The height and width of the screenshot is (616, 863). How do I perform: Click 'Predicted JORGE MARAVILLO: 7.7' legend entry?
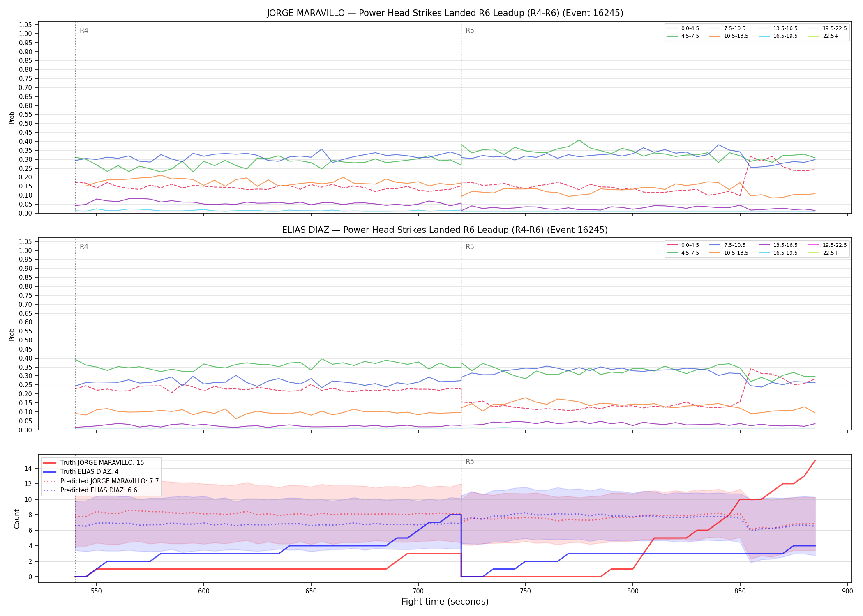101,481
